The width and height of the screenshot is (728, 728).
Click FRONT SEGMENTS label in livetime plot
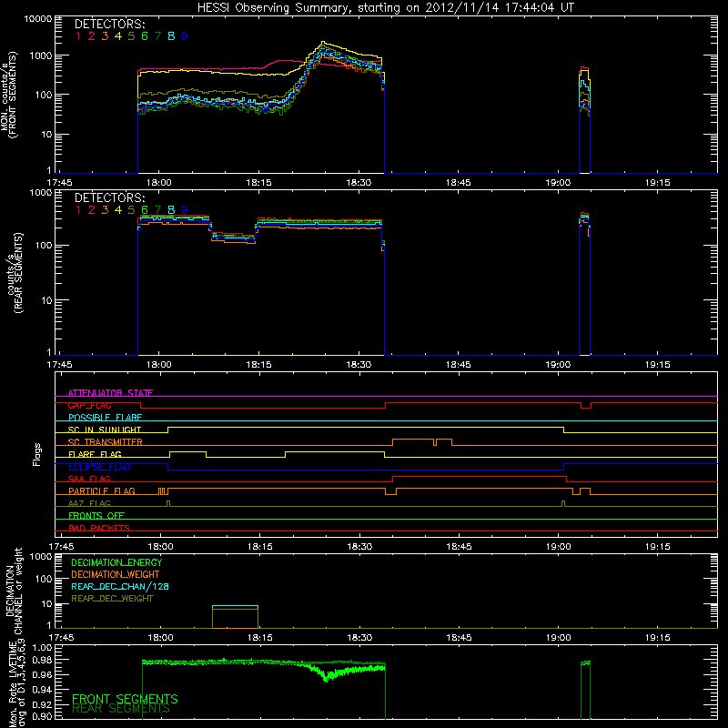125,699
